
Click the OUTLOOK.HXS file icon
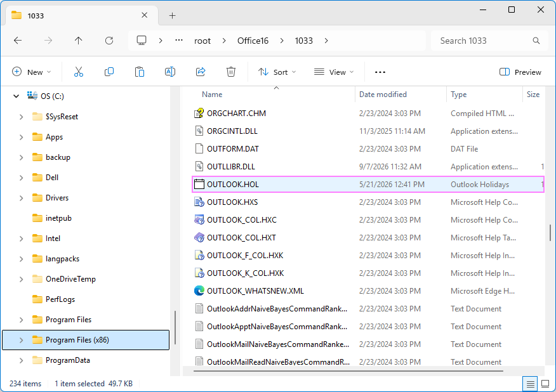click(x=199, y=202)
